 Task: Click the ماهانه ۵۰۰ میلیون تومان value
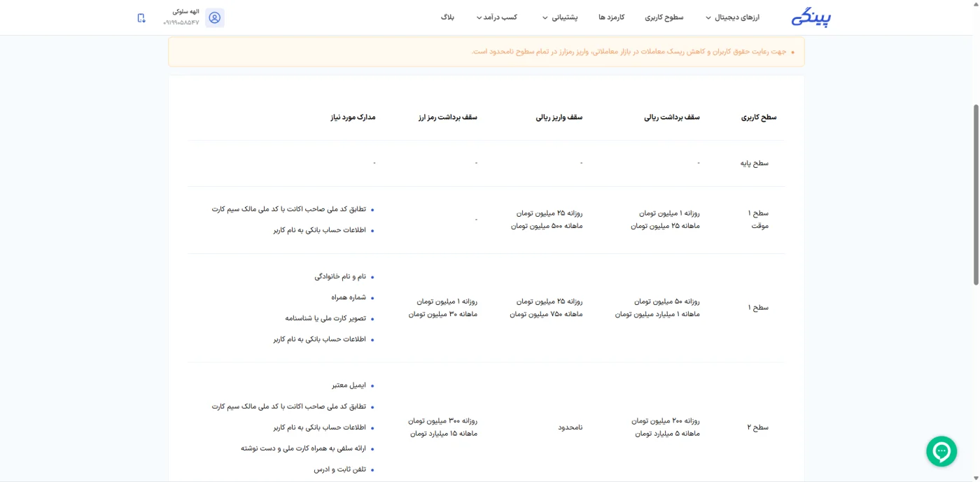(547, 226)
